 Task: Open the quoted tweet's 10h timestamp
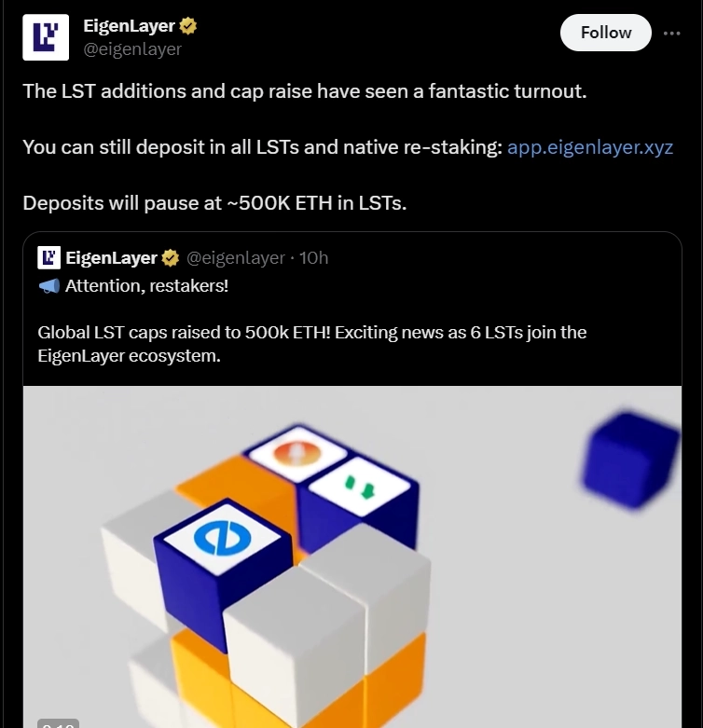point(313,258)
